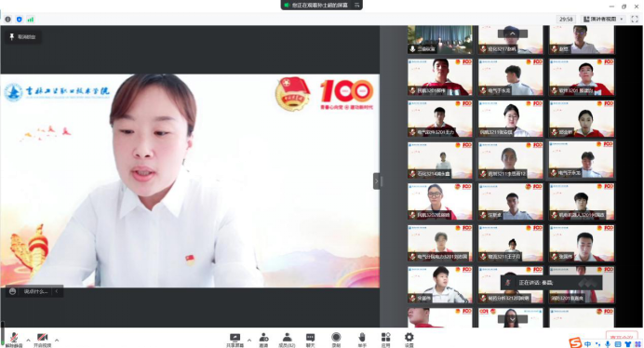Unmute the microphone in the bottom toolbar
Screen dimensions: 644x348
[14, 340]
